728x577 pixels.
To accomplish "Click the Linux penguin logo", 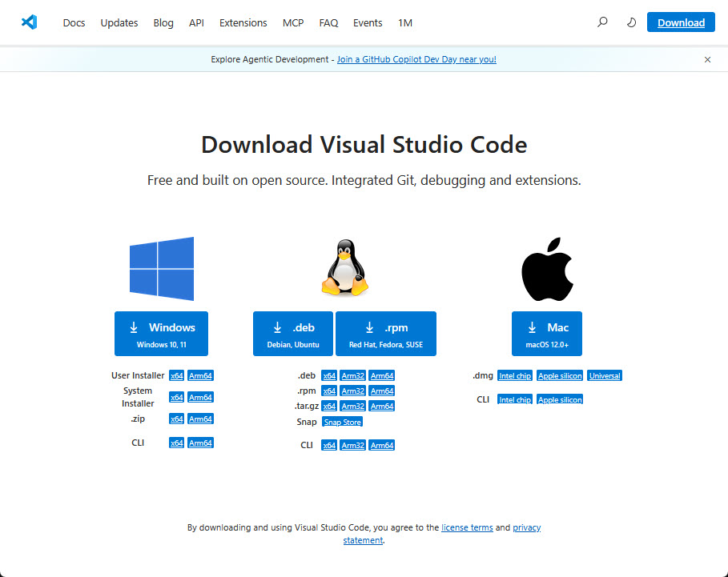I will coord(344,266).
